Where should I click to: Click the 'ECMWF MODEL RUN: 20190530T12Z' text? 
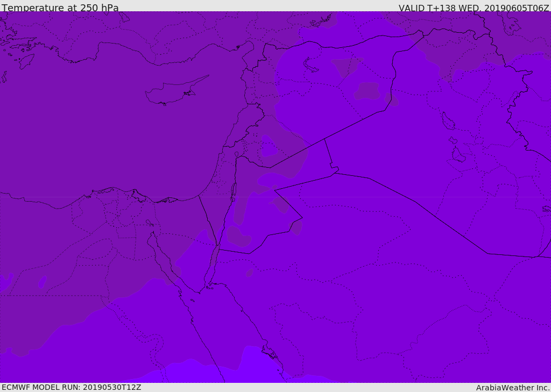tap(72, 387)
